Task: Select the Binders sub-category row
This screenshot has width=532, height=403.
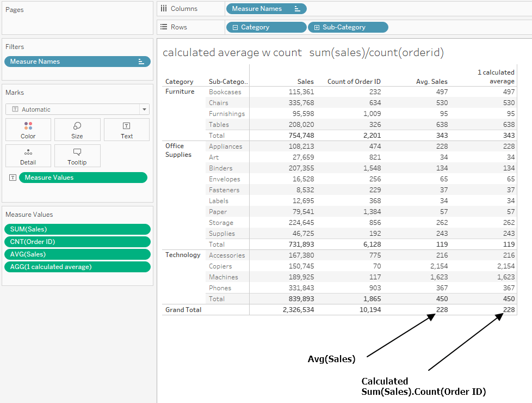Action: [220, 168]
